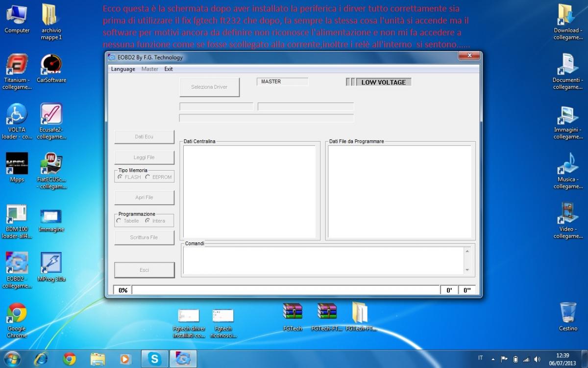Open the Master menu
The image size is (588, 368).
(x=149, y=69)
